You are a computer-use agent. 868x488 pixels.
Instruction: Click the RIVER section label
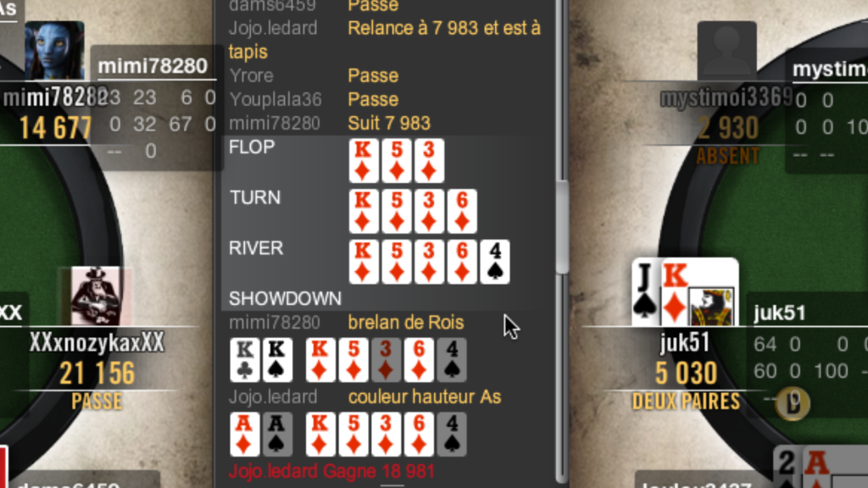(256, 248)
